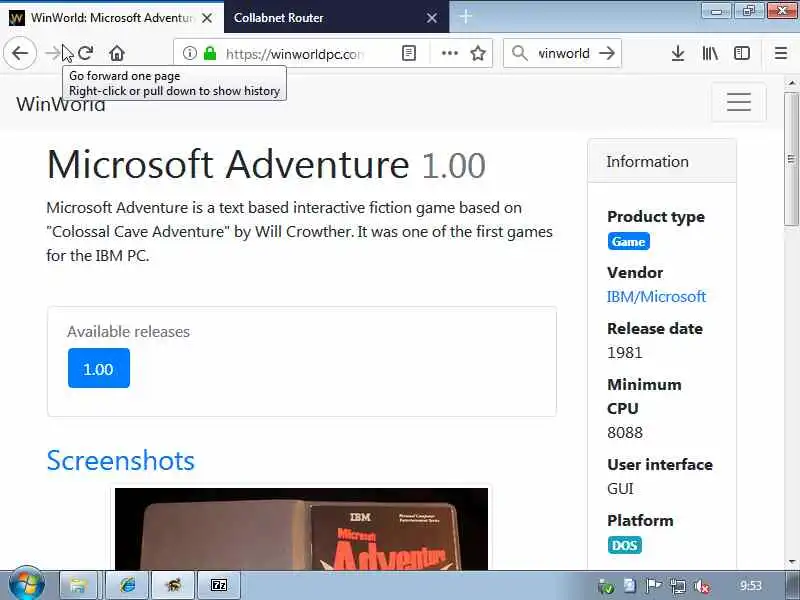Follow the IBM/Microsoft vendor link
Viewport: 800px width, 600px height.
coord(656,296)
